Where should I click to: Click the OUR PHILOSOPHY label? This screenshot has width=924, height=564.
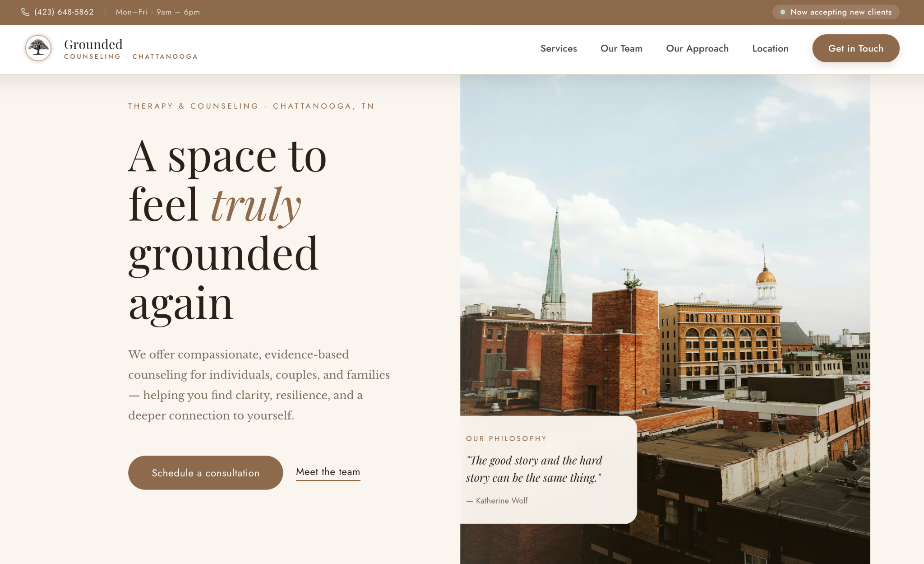tap(506, 438)
